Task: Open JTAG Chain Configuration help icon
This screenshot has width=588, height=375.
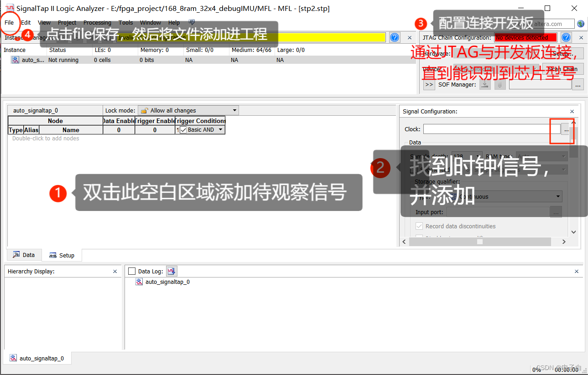Action: 566,38
